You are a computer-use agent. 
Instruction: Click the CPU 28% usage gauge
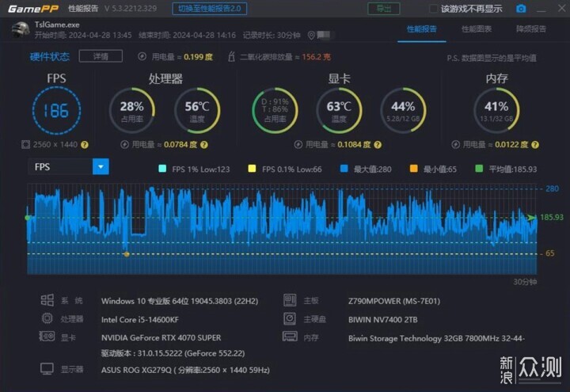point(132,111)
